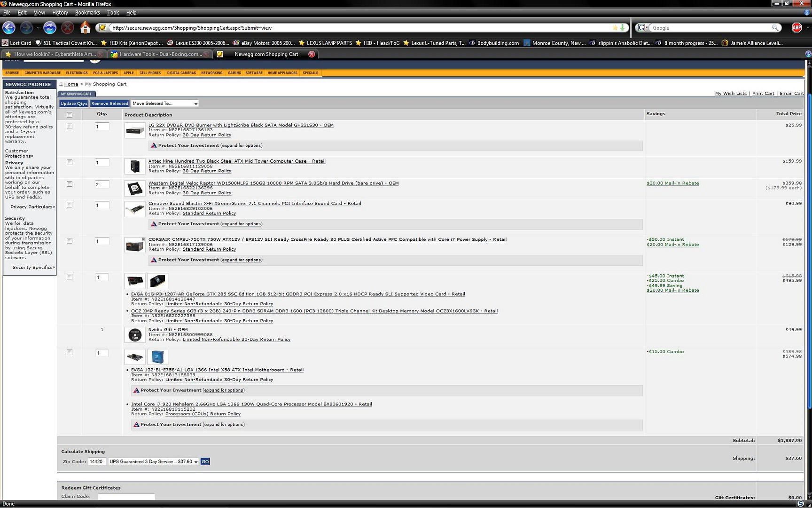Open the Nvidia Gift disc thumbnail
The height and width of the screenshot is (508, 812).
[x=135, y=335]
